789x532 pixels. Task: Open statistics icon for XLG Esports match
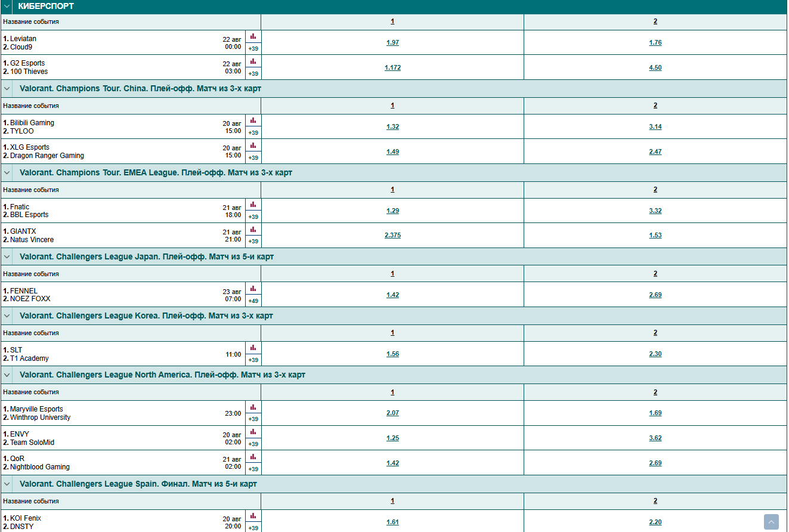(253, 145)
